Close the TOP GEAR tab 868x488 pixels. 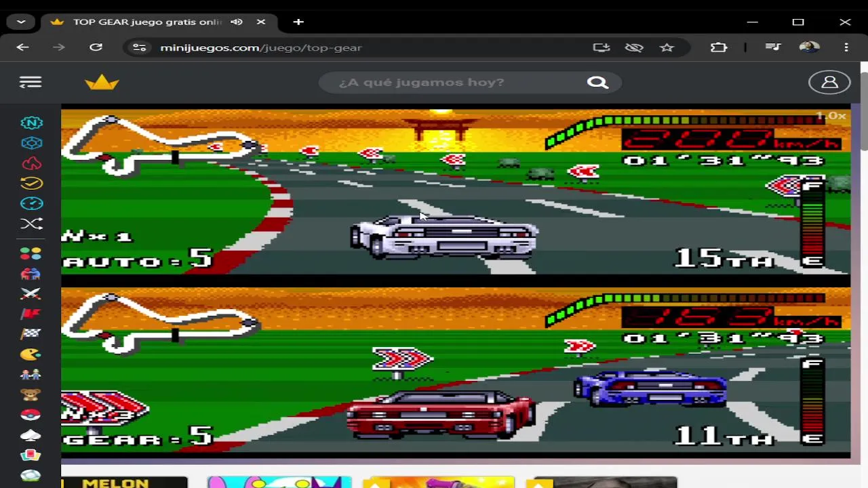tap(261, 22)
